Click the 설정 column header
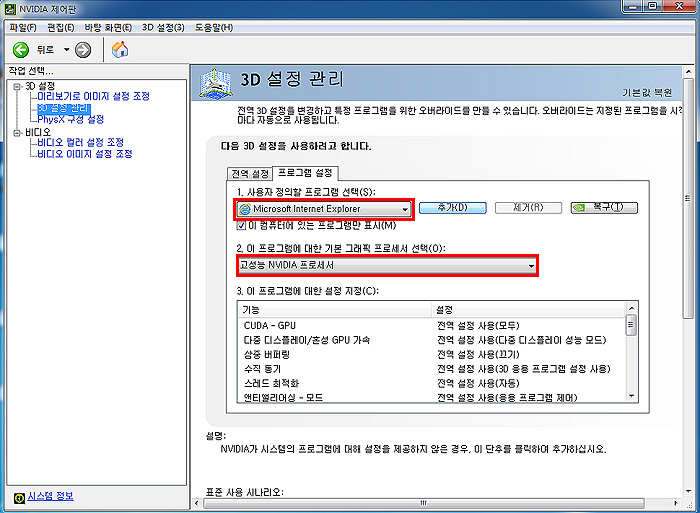Image resolution: width=700 pixels, height=513 pixels. click(x=529, y=309)
